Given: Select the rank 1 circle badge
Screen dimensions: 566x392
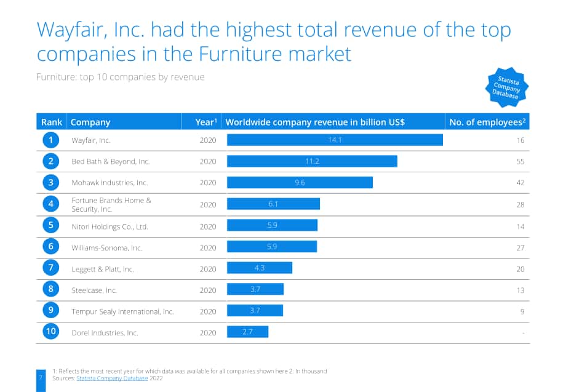Looking at the screenshot, I should click(51, 140).
